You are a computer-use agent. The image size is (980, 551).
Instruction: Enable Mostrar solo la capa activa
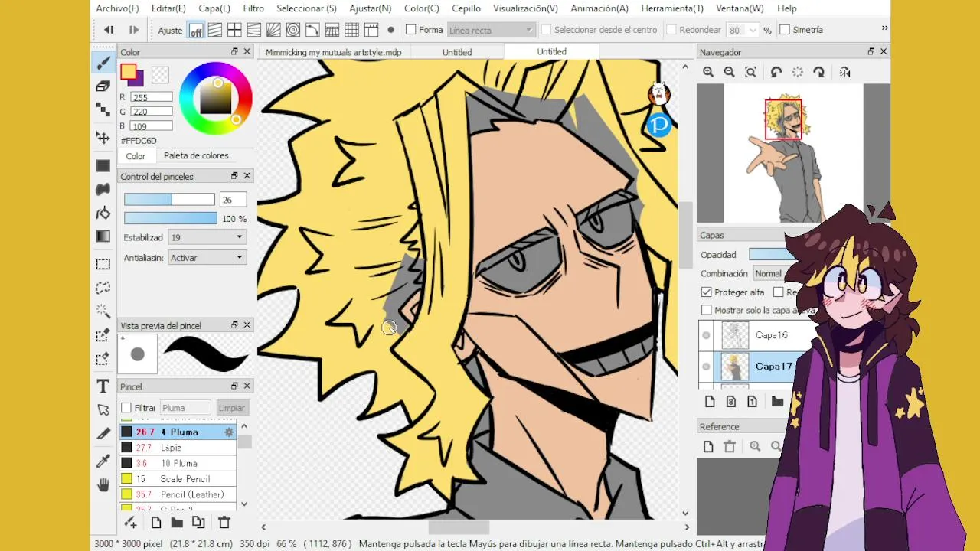(707, 310)
